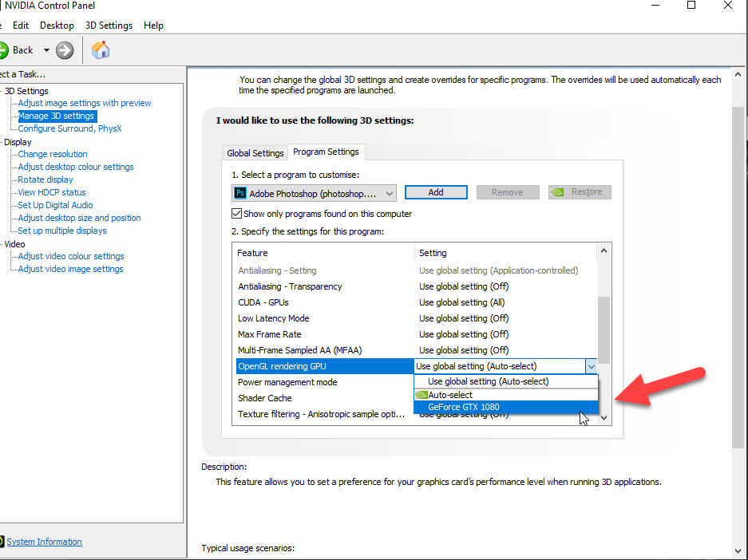The height and width of the screenshot is (560, 748).
Task: Select the Shader Cache row
Action: click(324, 398)
